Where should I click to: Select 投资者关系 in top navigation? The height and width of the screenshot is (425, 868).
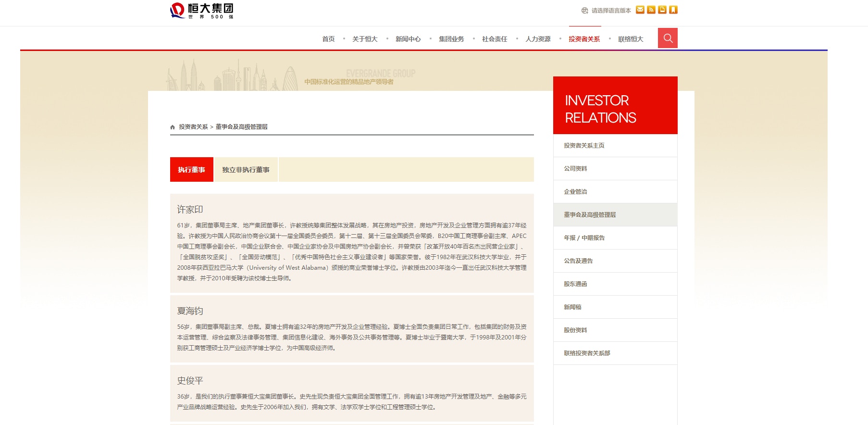(x=584, y=39)
